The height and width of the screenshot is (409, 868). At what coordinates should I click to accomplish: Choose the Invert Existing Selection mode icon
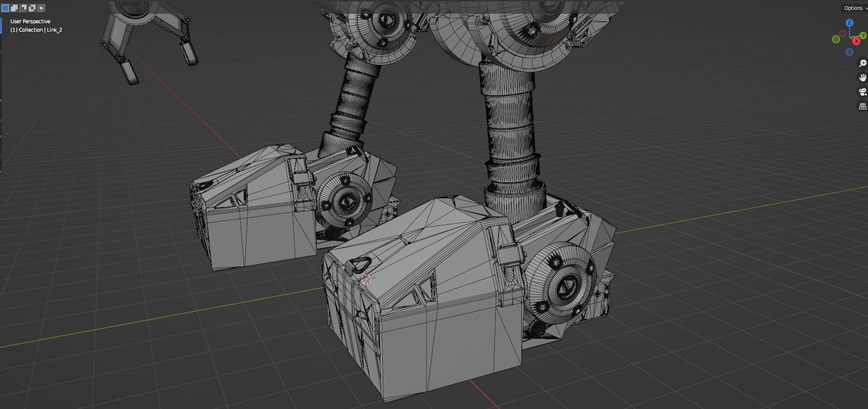coord(32,8)
